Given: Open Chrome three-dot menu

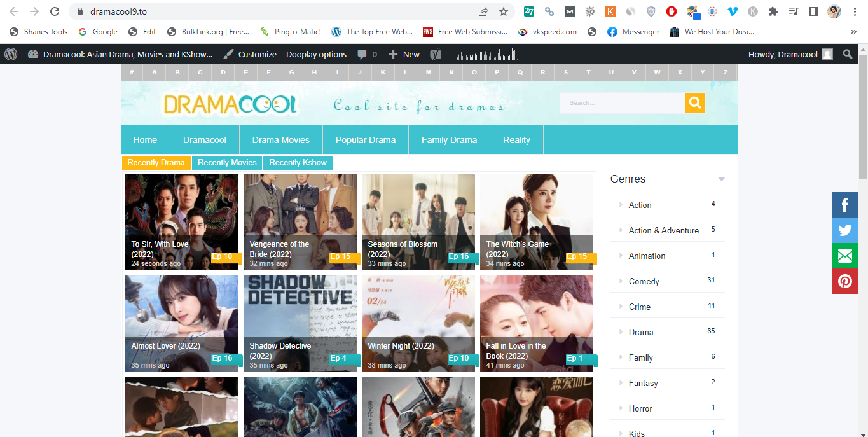Looking at the screenshot, I should coord(855,11).
